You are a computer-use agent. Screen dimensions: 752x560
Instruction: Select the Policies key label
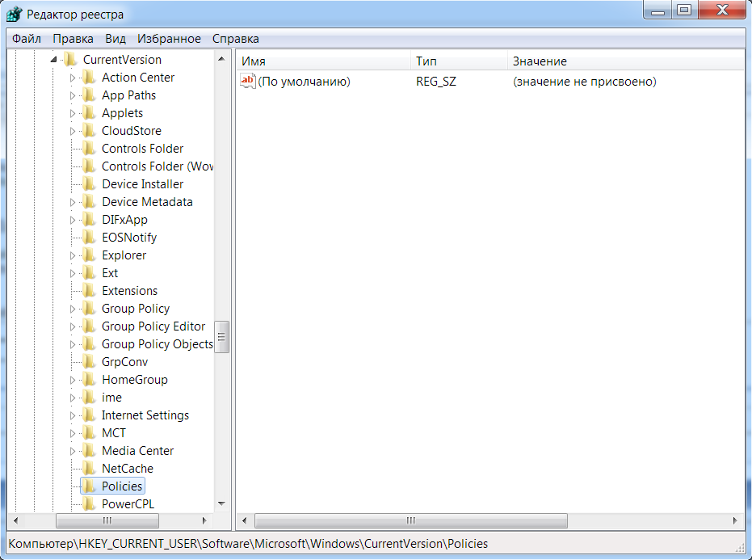tap(122, 486)
